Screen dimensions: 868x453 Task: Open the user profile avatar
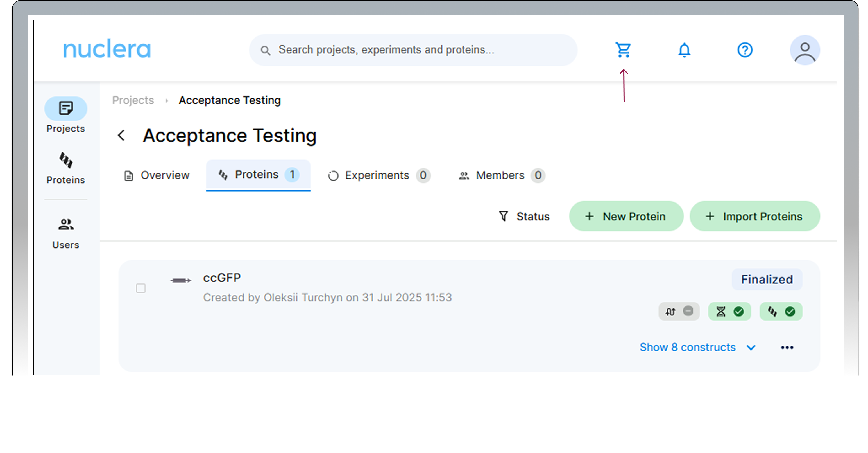tap(805, 50)
